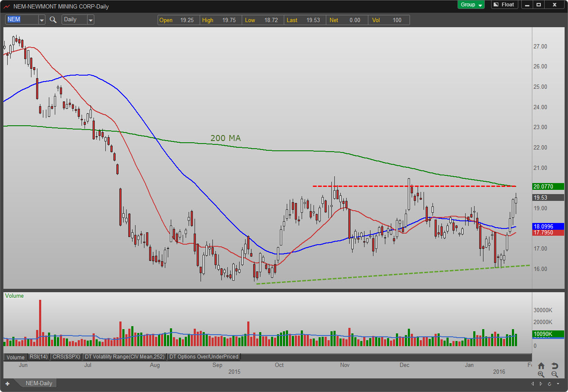The height and width of the screenshot is (392, 568).
Task: Click the refresh icon in bottom bar
Action: tap(550, 384)
